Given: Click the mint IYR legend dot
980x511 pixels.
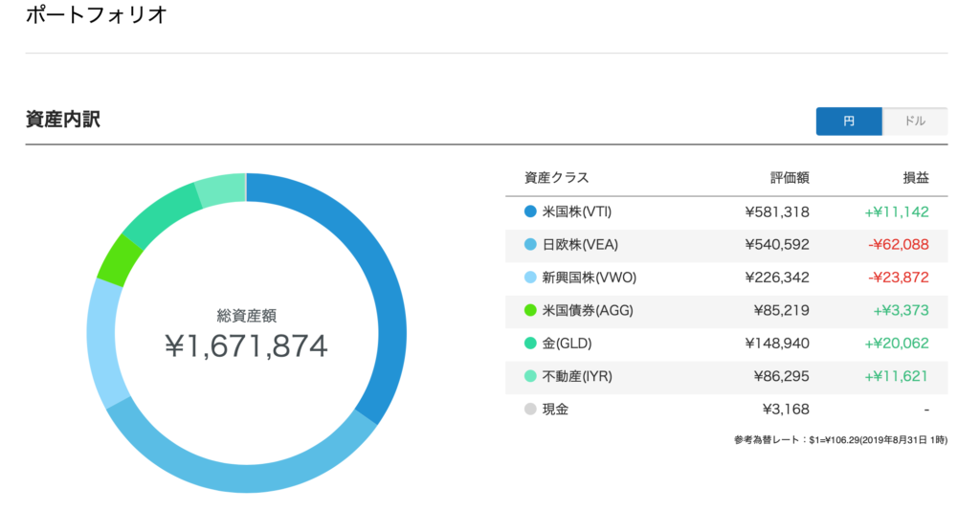Looking at the screenshot, I should click(530, 376).
